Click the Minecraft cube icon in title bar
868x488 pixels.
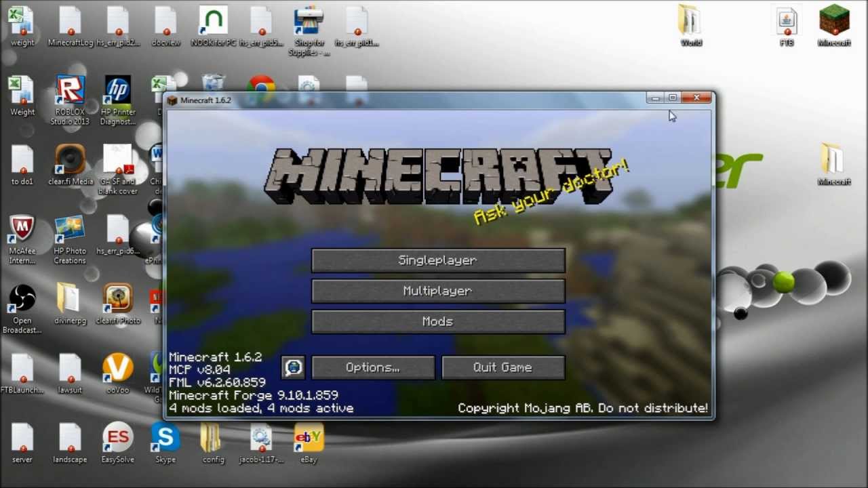click(x=172, y=100)
